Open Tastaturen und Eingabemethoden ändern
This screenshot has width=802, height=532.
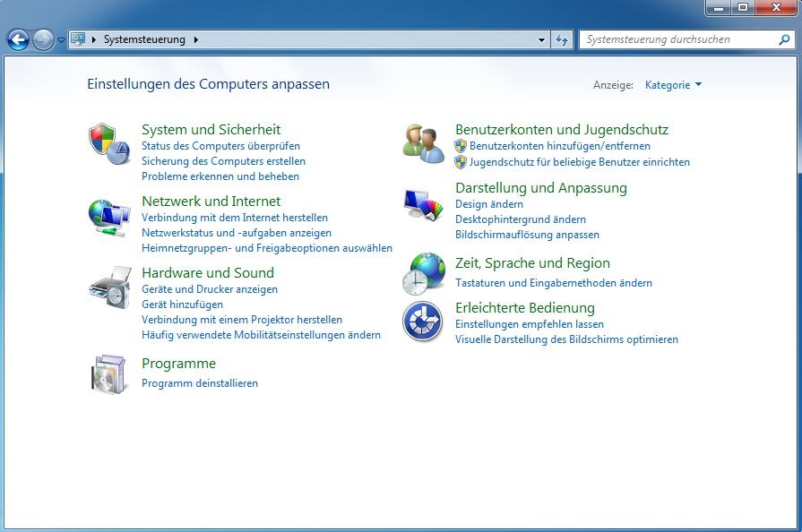coord(554,283)
